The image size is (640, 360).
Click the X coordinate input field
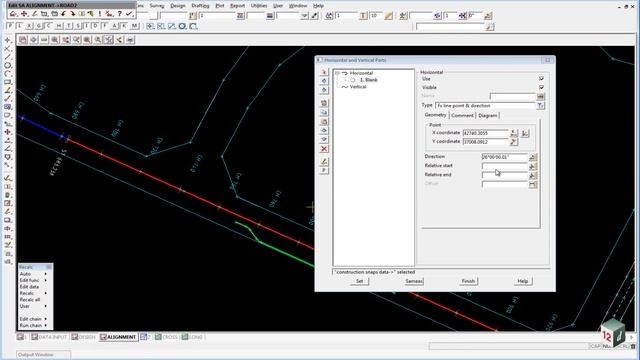pyautogui.click(x=486, y=133)
